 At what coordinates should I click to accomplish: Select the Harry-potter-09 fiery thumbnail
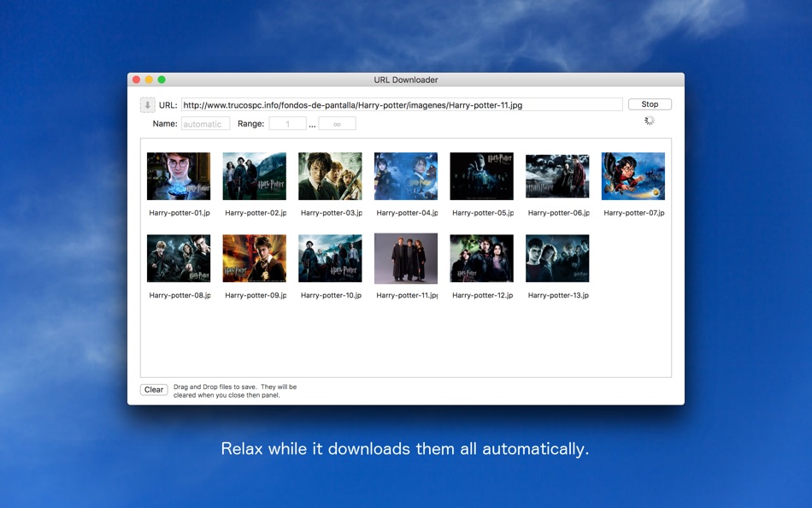[254, 258]
